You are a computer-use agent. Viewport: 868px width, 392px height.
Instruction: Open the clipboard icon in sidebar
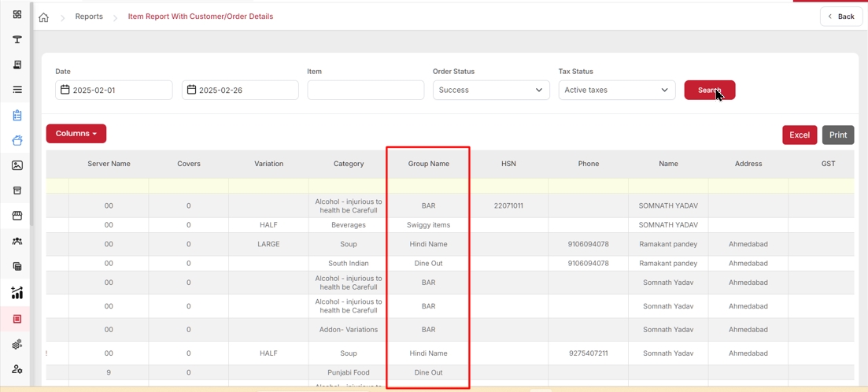click(x=17, y=115)
